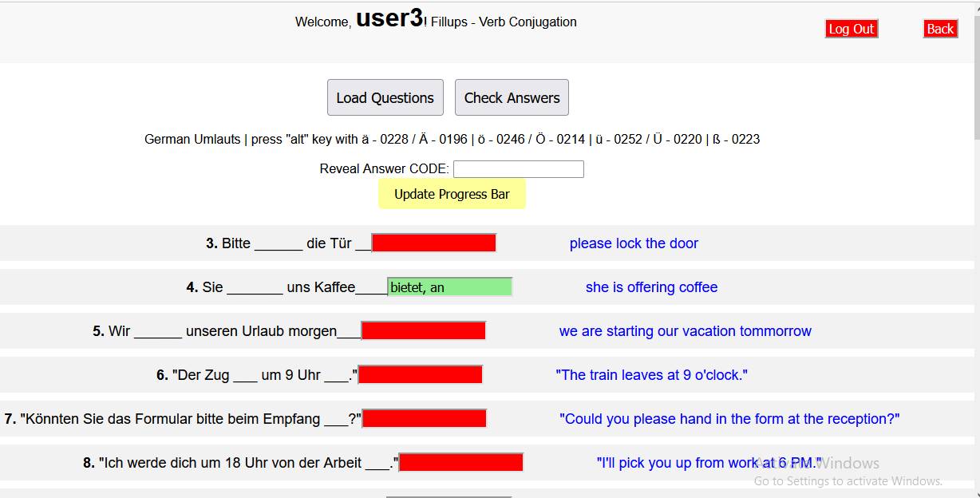The width and height of the screenshot is (980, 498).
Task: Click the red answer box for question 5
Action: [x=423, y=330]
